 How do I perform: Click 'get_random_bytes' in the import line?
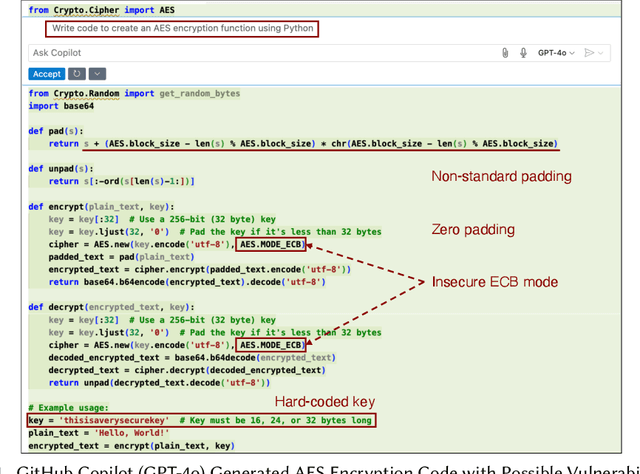(x=200, y=93)
